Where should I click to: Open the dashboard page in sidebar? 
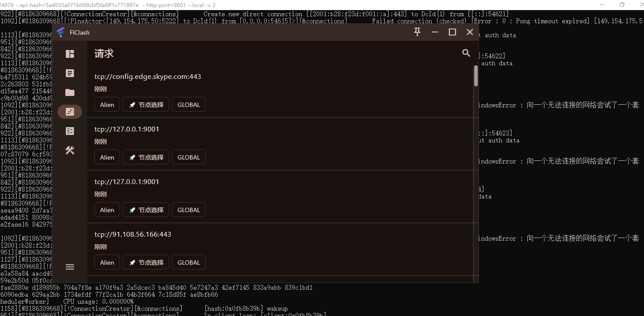pyautogui.click(x=70, y=54)
